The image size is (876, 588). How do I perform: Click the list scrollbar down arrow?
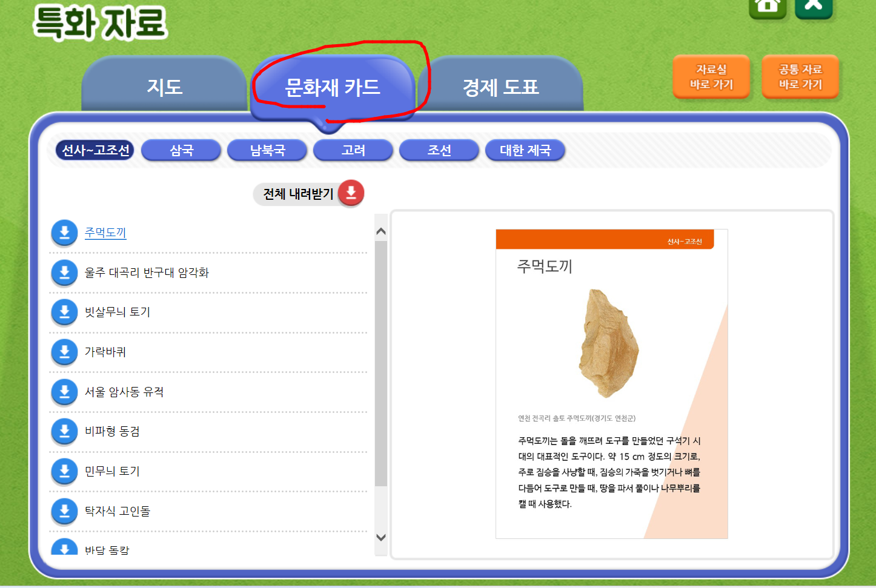pyautogui.click(x=381, y=537)
